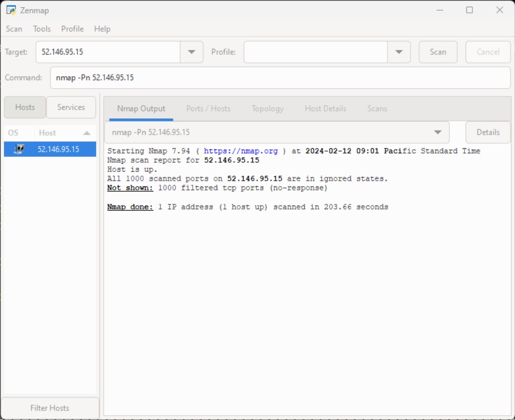Screen dimensions: 515x420
Task: Select the Hosts view button
Action: point(25,107)
